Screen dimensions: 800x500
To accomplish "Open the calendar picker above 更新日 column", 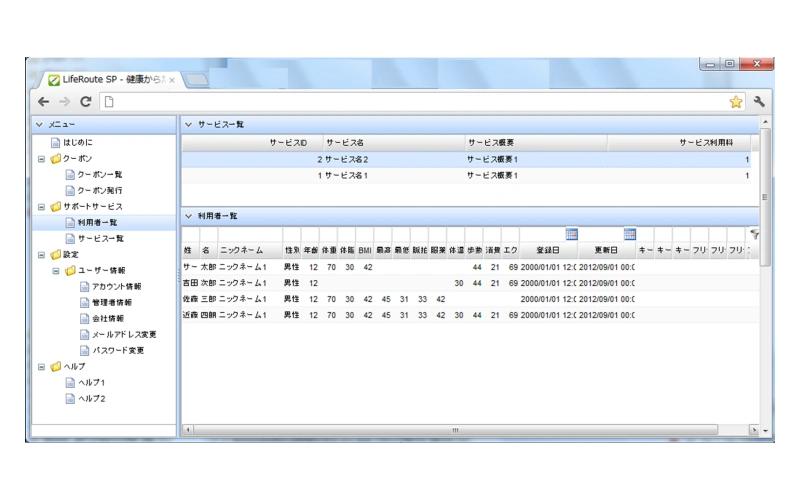I will point(630,234).
